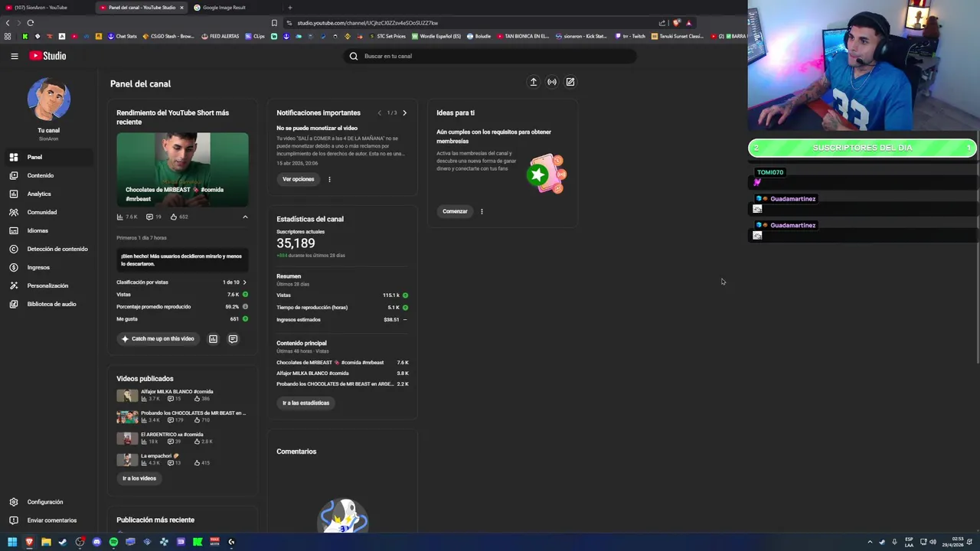
Task: Open Detección de contenido in the sidebar
Action: coord(47,249)
